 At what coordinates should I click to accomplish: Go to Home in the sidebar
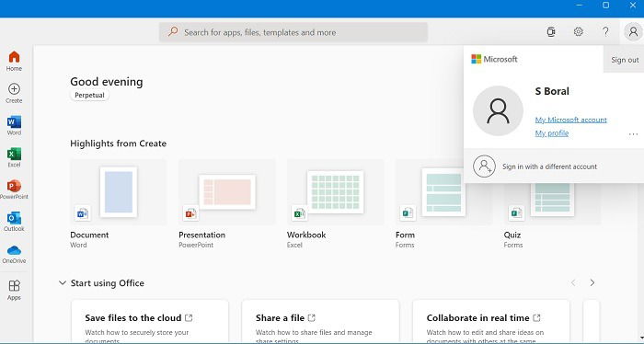pyautogui.click(x=14, y=61)
